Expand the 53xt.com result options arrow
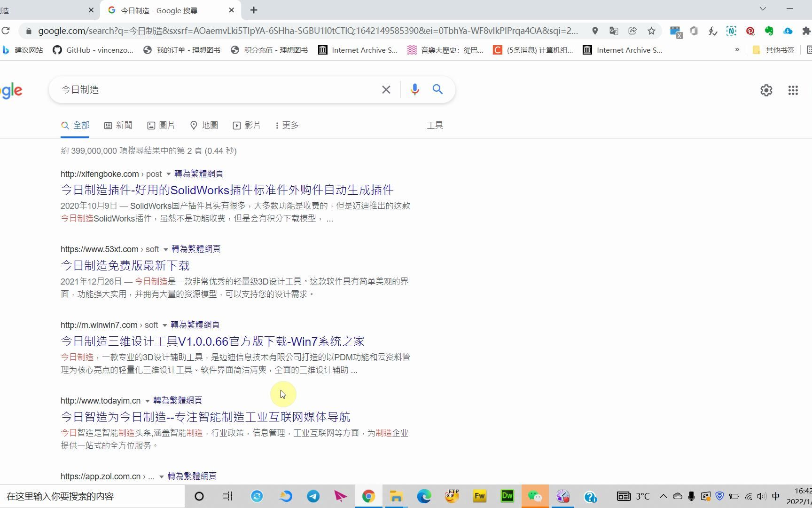 click(165, 249)
